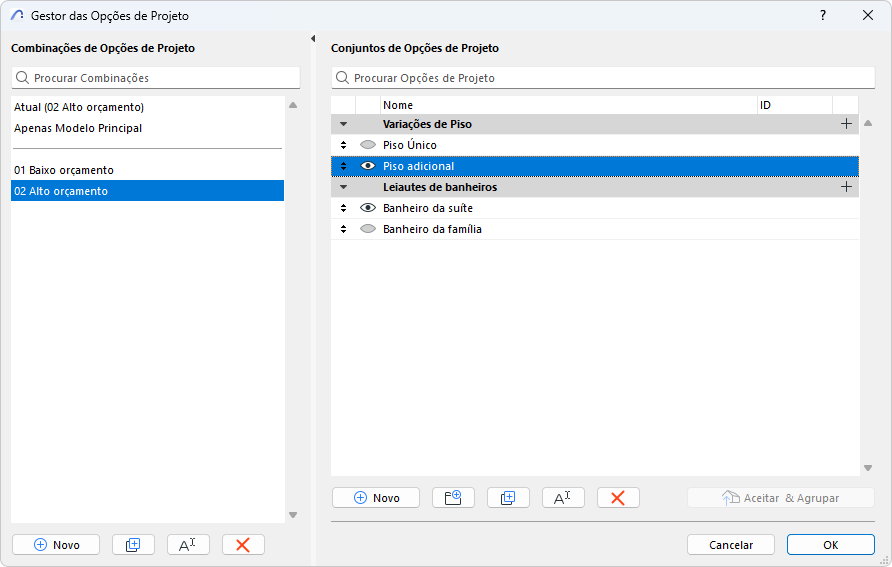Click reorder handle of Piso adicional
Image resolution: width=892 pixels, height=567 pixels.
coord(343,166)
